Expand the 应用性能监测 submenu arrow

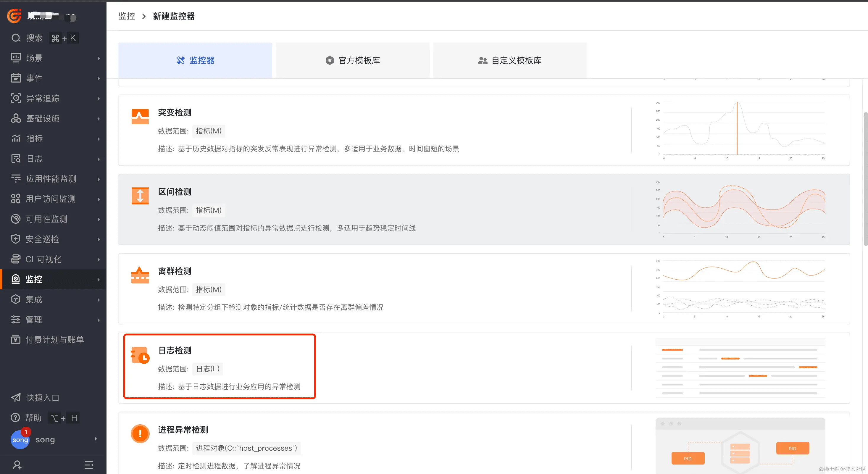tap(99, 179)
